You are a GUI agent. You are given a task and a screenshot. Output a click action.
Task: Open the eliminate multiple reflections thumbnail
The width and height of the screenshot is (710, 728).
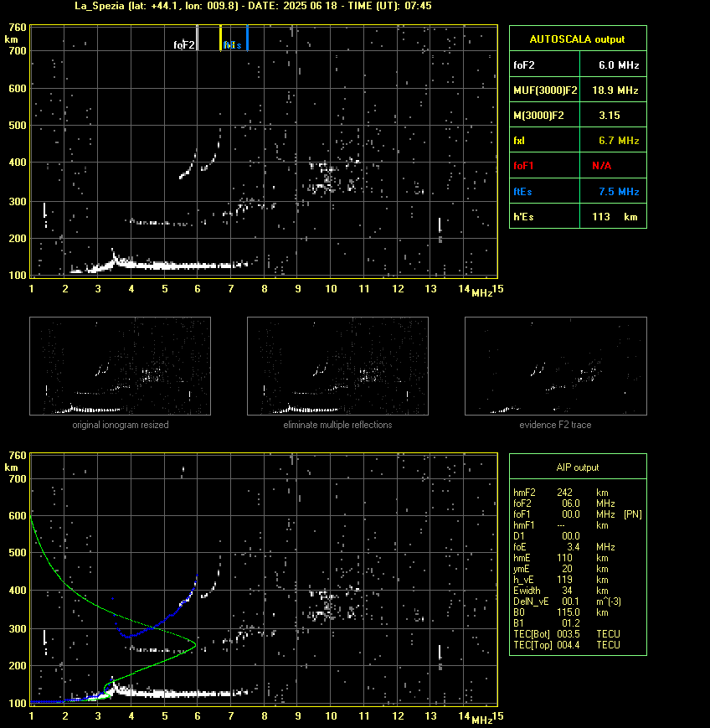point(337,366)
